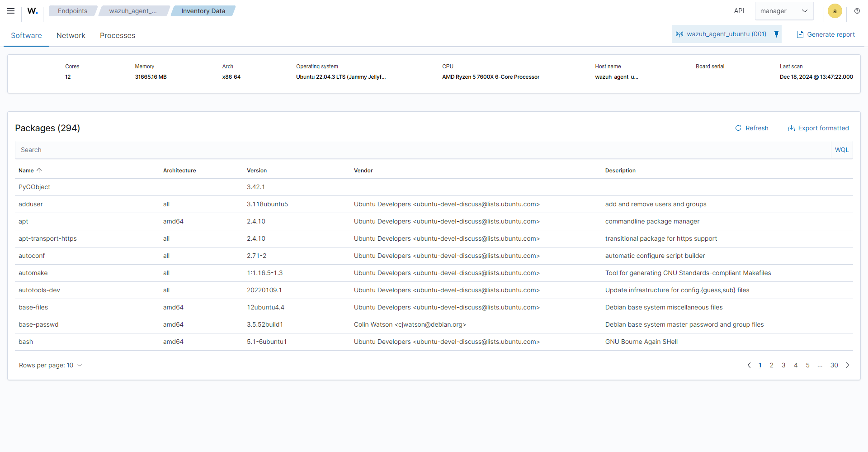Toggle WQL query language selector
Screen dimensions: 868x452
[841, 150]
